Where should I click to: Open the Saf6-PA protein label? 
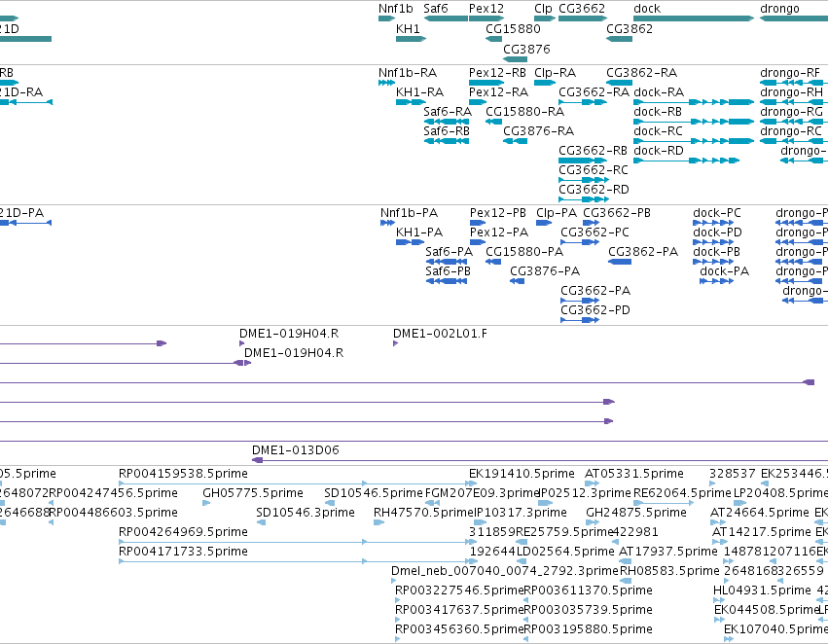pyautogui.click(x=449, y=252)
